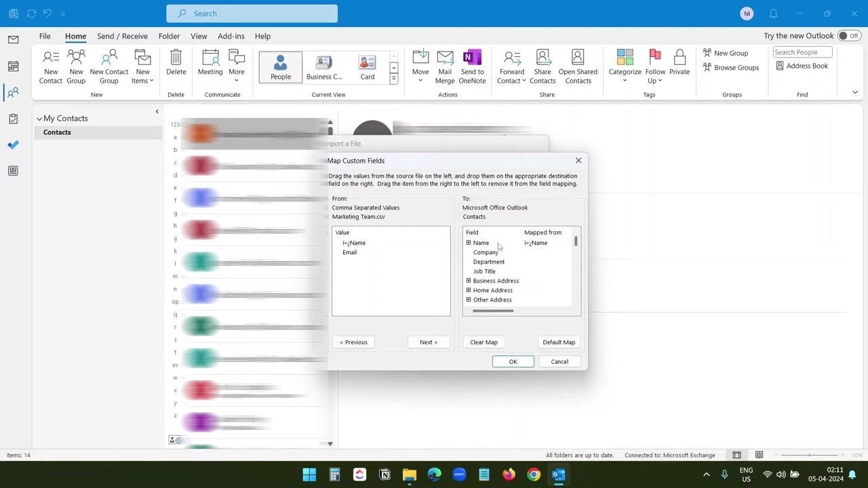
Task: Open Forward Contact dropdown
Action: click(x=511, y=66)
